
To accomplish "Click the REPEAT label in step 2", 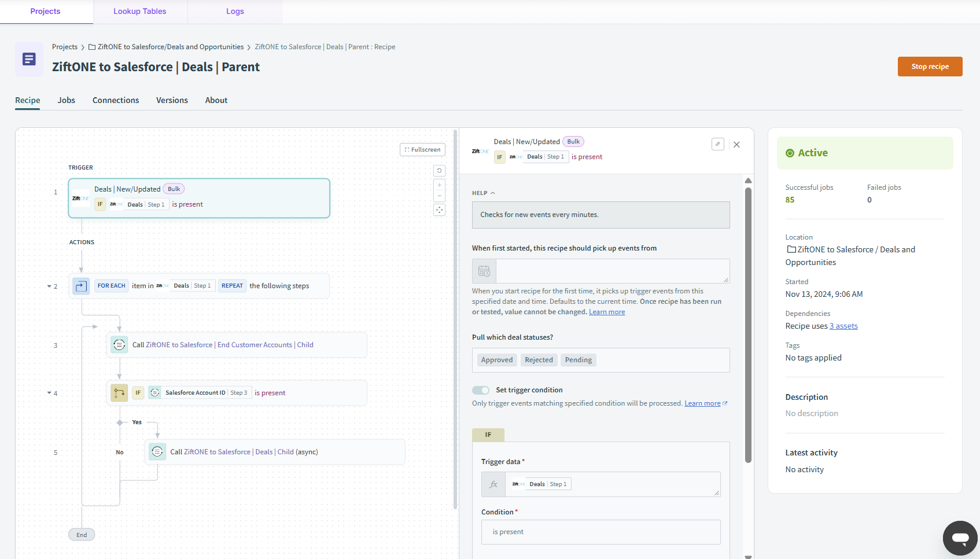I will coord(232,286).
